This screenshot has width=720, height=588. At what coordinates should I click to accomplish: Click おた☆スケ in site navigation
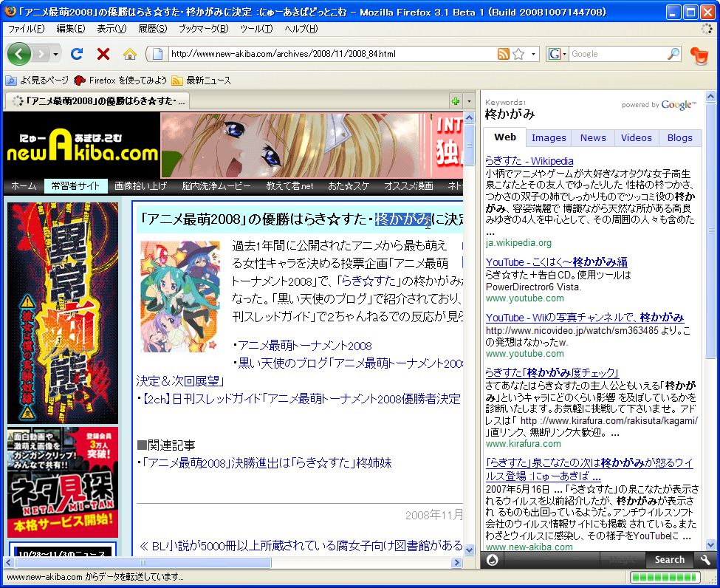(x=349, y=186)
